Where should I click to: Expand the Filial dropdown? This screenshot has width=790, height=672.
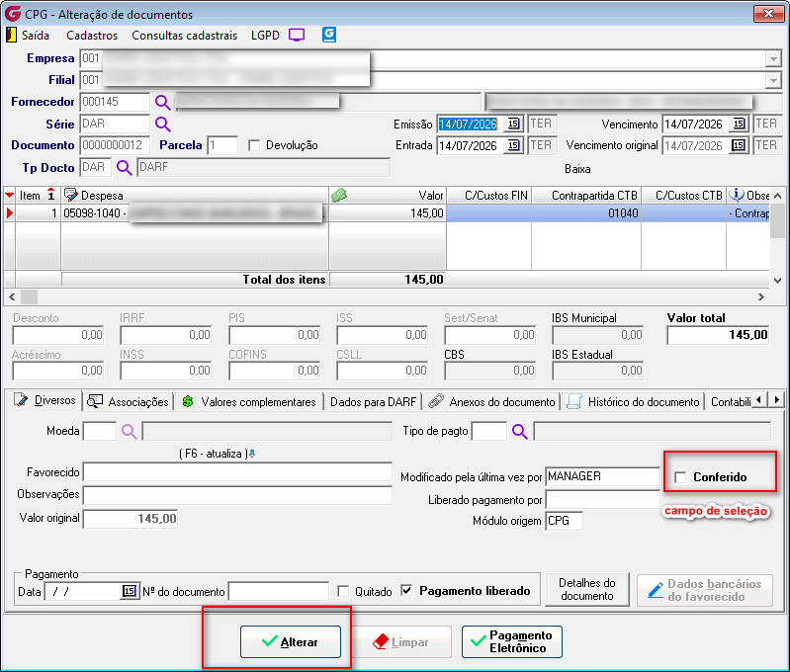[773, 80]
